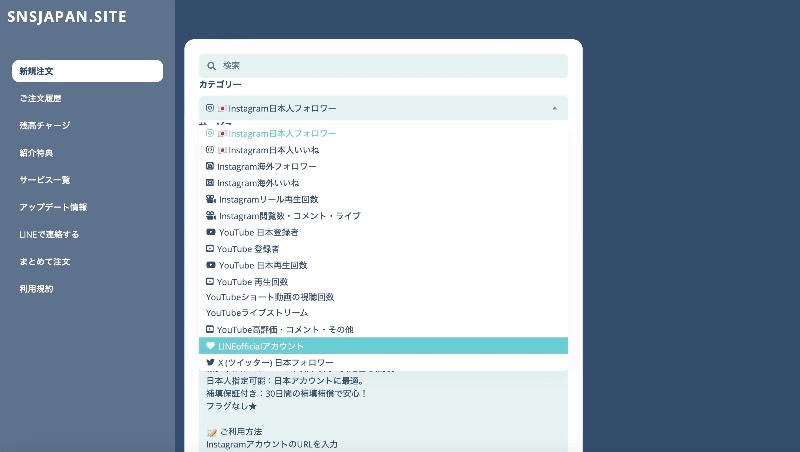Open アップデート情報 in sidebar
This screenshot has width=800, height=452.
coord(53,207)
